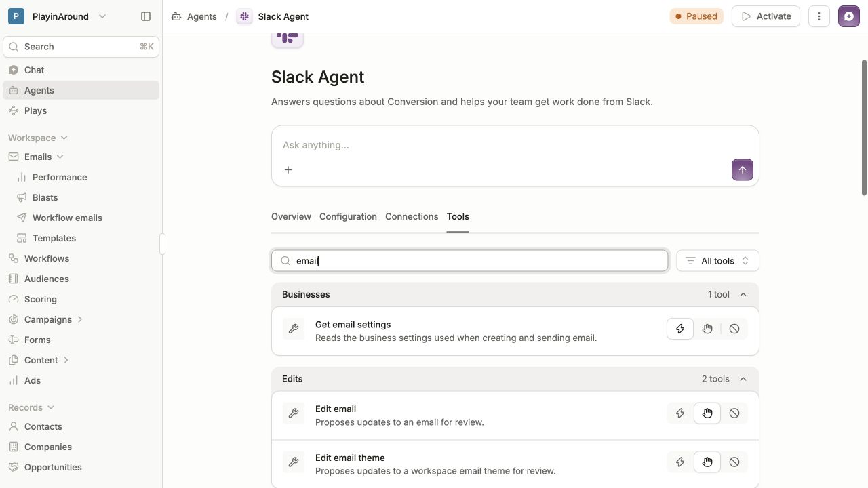The image size is (868, 488).
Task: Set Get email settings to require approval (hand)
Action: (707, 329)
